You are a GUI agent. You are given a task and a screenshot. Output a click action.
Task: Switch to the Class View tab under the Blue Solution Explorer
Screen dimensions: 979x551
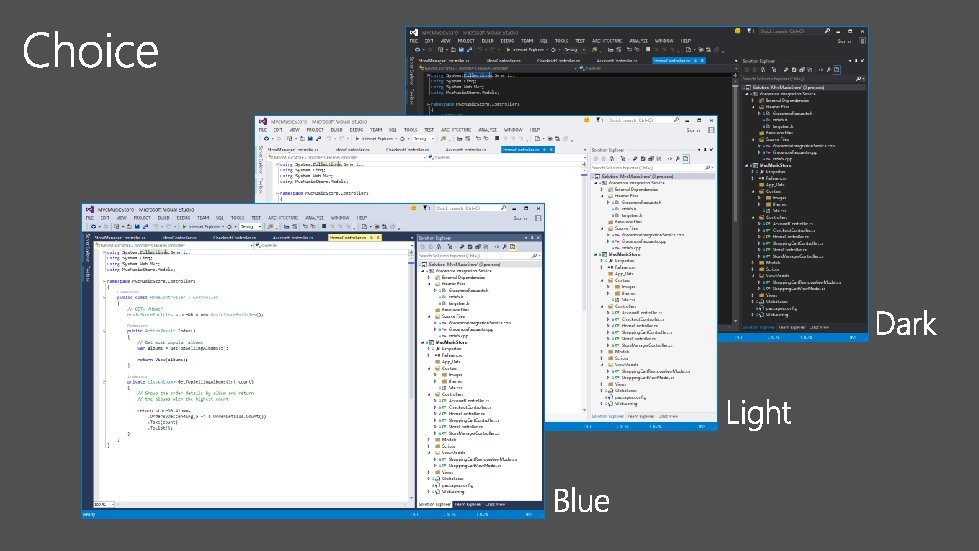click(x=496, y=504)
